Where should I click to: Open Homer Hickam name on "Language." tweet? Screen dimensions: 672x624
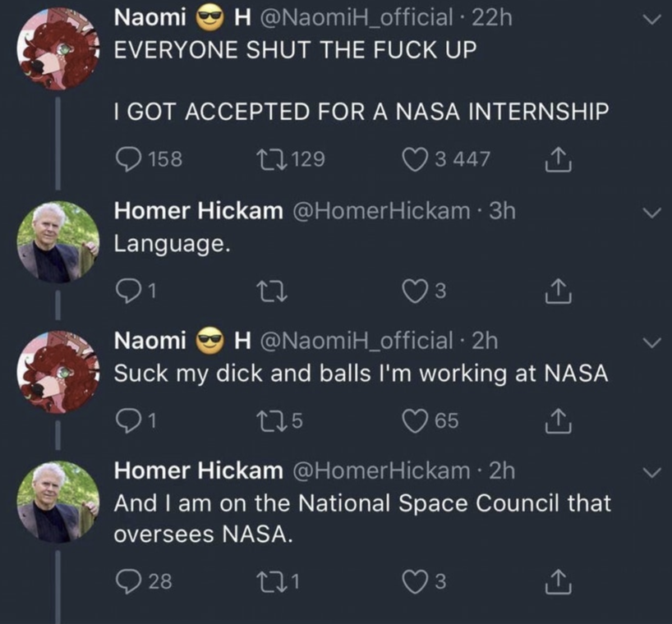point(197,211)
